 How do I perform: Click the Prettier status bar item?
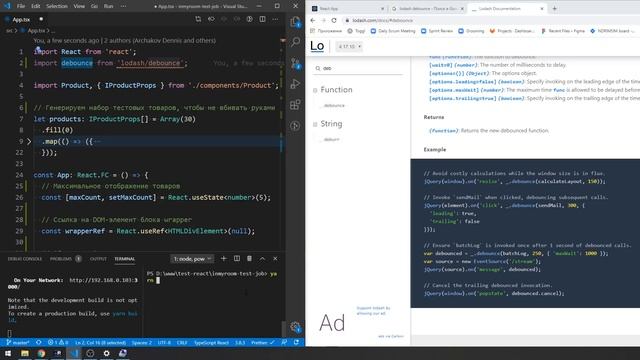[x=262, y=342]
